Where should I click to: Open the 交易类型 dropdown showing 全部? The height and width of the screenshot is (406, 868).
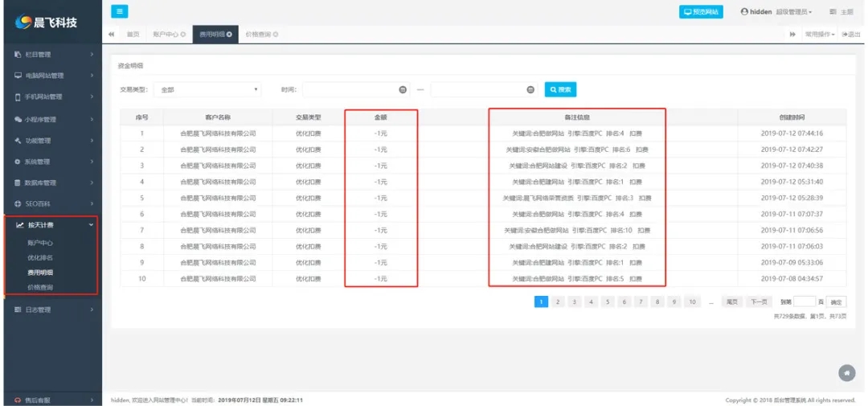click(209, 90)
